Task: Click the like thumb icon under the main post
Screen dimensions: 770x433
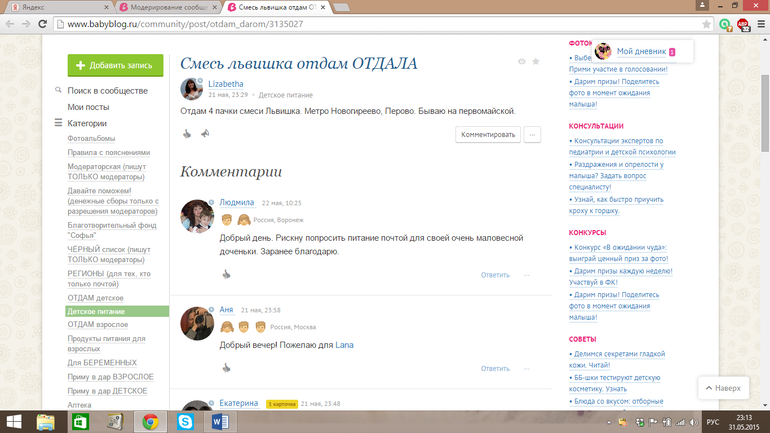Action: 187,133
